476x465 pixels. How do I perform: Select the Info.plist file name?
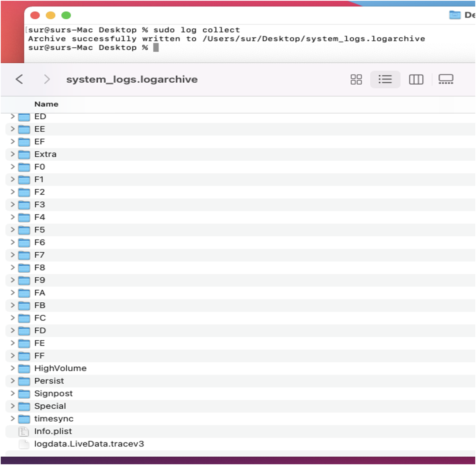click(53, 431)
